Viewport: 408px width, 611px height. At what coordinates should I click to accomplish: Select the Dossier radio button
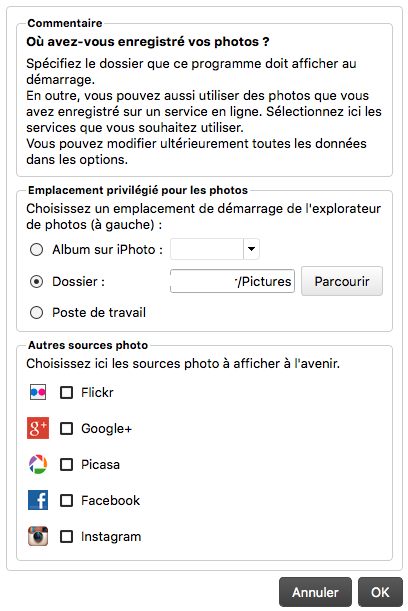coord(37,281)
